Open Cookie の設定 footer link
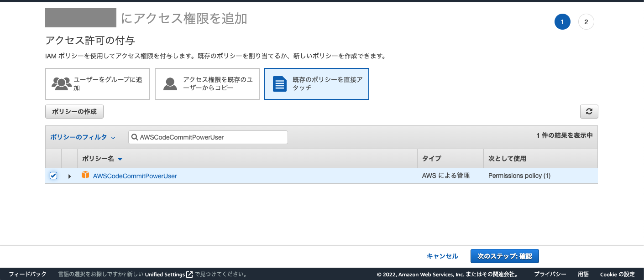 [x=617, y=275]
